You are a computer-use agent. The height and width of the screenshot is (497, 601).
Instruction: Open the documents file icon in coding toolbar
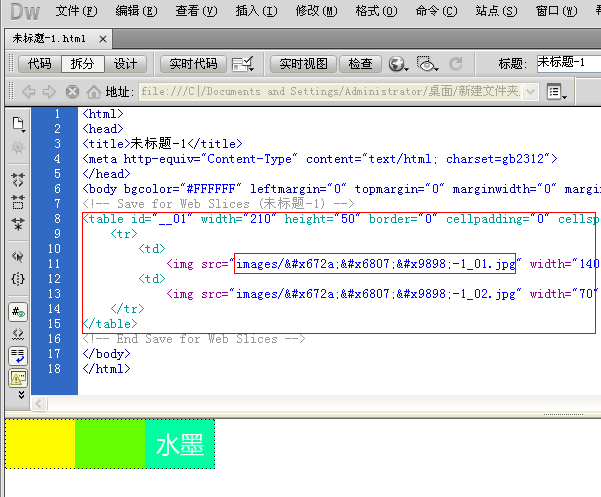click(18, 125)
